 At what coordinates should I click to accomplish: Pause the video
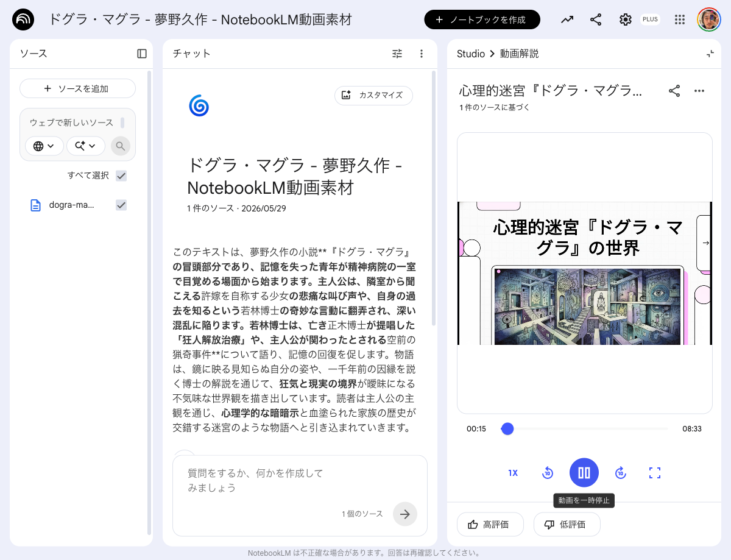pyautogui.click(x=584, y=473)
